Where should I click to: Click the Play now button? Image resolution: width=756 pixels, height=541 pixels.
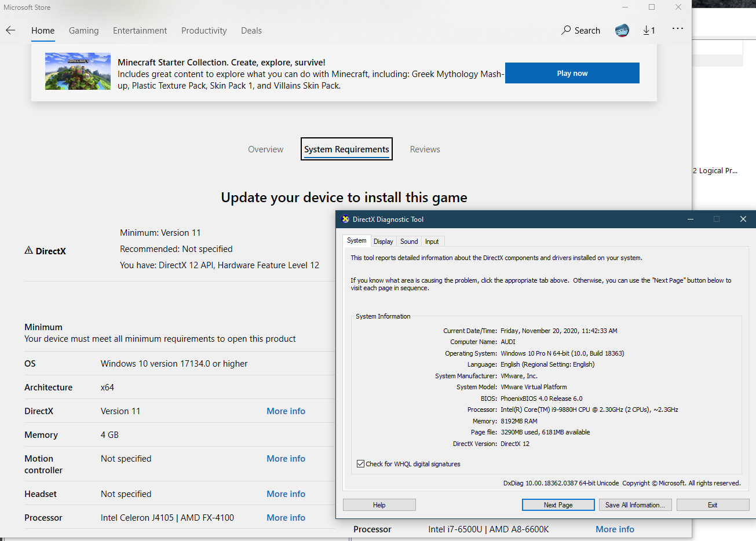click(x=572, y=73)
